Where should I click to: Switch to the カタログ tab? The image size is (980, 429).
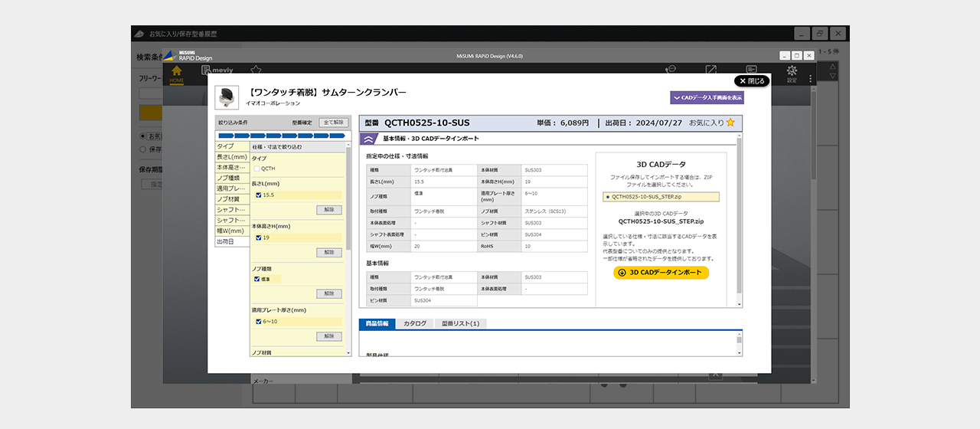415,324
